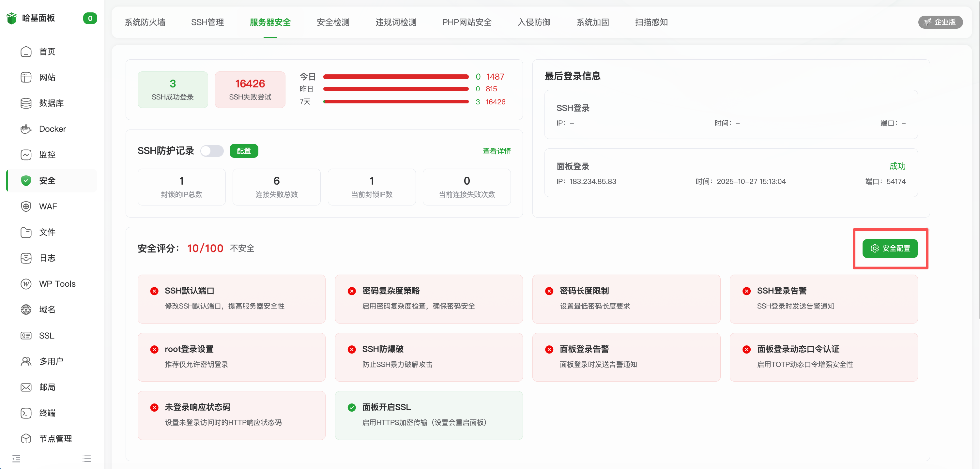Enable the SSH防护记录 protection switch
This screenshot has width=980, height=469.
coord(212,151)
